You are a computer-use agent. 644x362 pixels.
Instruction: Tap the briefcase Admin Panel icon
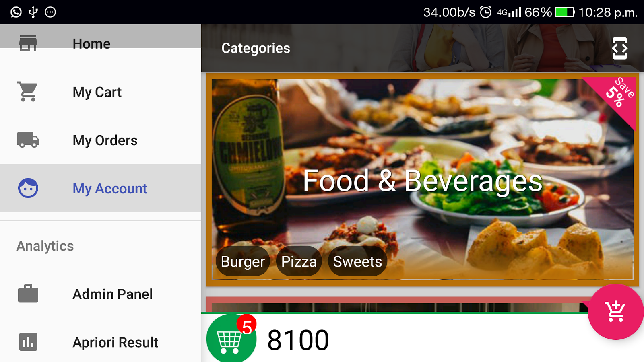28,293
